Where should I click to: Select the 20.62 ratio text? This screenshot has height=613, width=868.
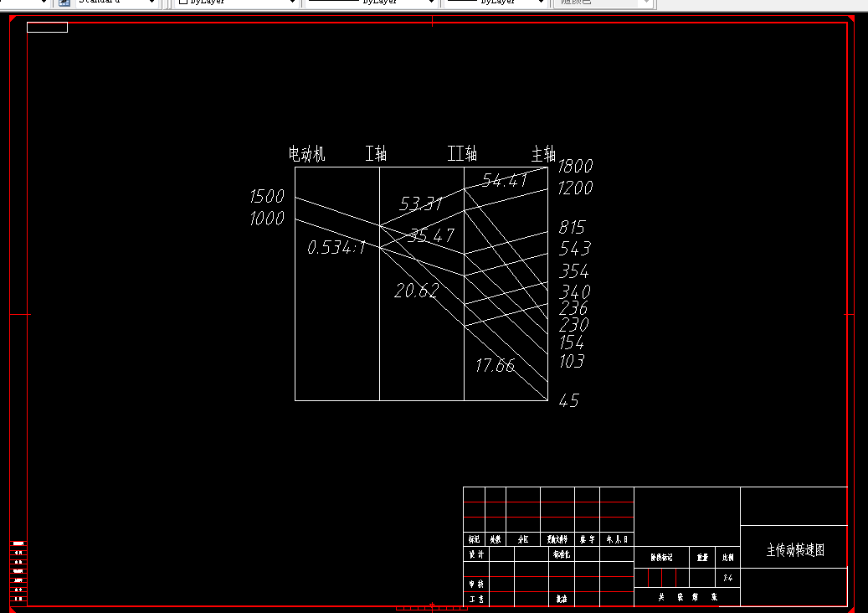[416, 290]
